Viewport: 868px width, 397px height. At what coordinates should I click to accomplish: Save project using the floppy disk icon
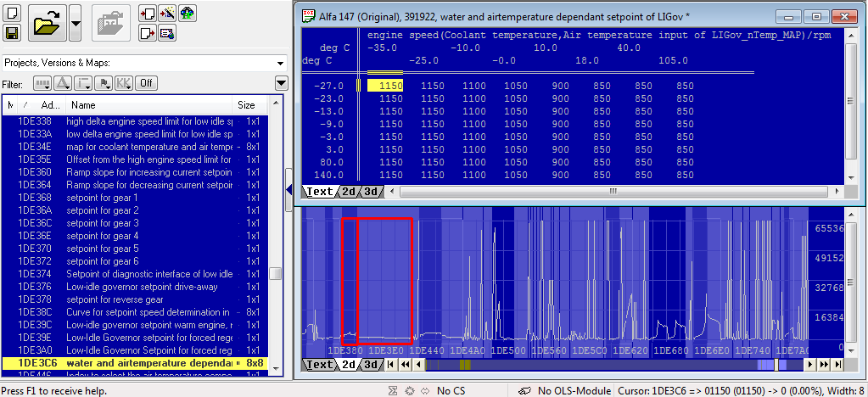pos(12,33)
